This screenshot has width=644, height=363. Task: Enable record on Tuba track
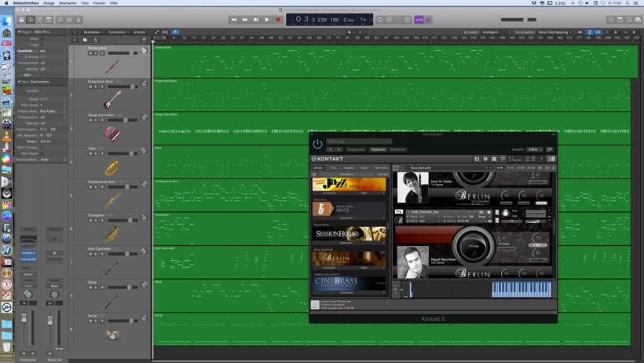[102, 153]
